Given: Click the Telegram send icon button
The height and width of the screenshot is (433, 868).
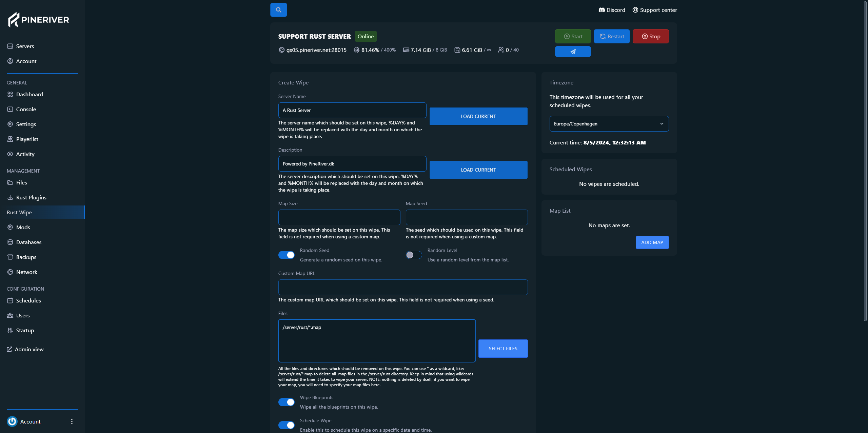Looking at the screenshot, I should pos(573,52).
